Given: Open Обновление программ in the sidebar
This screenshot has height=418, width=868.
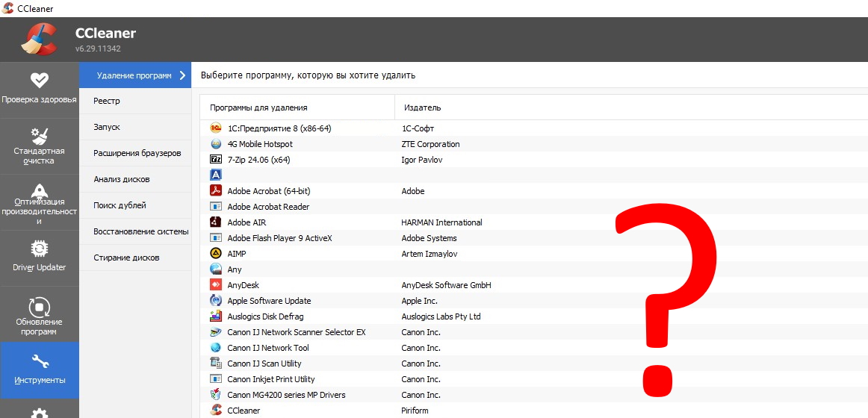Looking at the screenshot, I should tap(40, 314).
